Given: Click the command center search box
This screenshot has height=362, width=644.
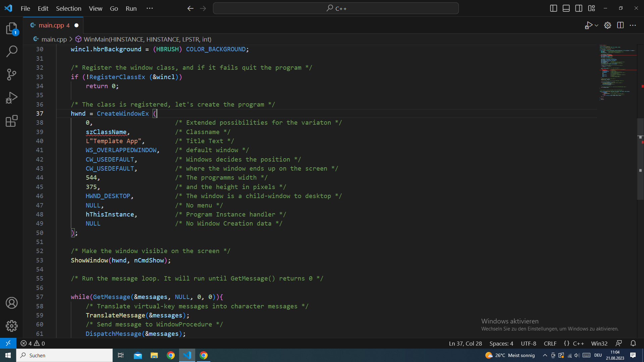Looking at the screenshot, I should tap(336, 8).
